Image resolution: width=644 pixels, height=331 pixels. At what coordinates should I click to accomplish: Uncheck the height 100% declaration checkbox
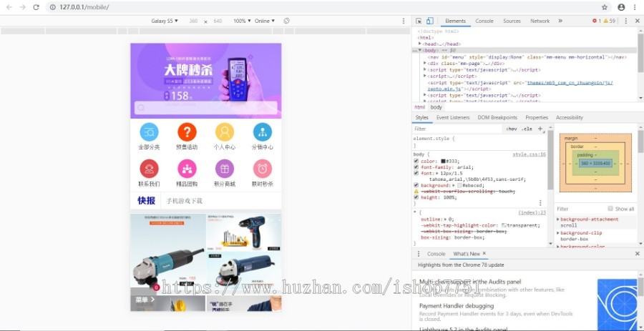[x=416, y=197]
